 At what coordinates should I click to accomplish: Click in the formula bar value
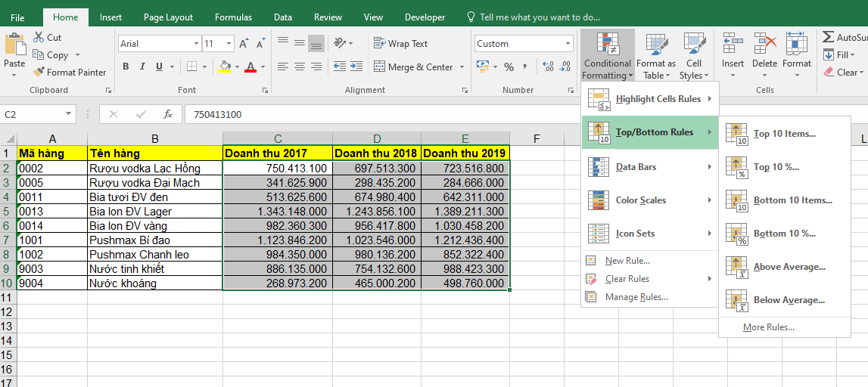pos(454,115)
